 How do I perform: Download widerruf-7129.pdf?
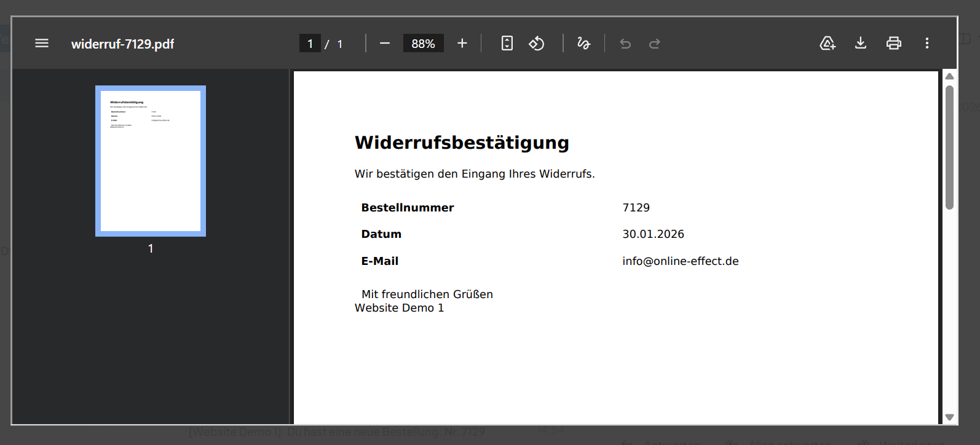(861, 43)
